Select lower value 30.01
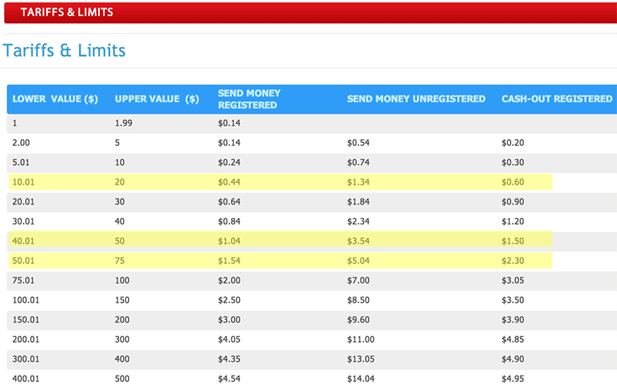617x384 pixels. 23,222
